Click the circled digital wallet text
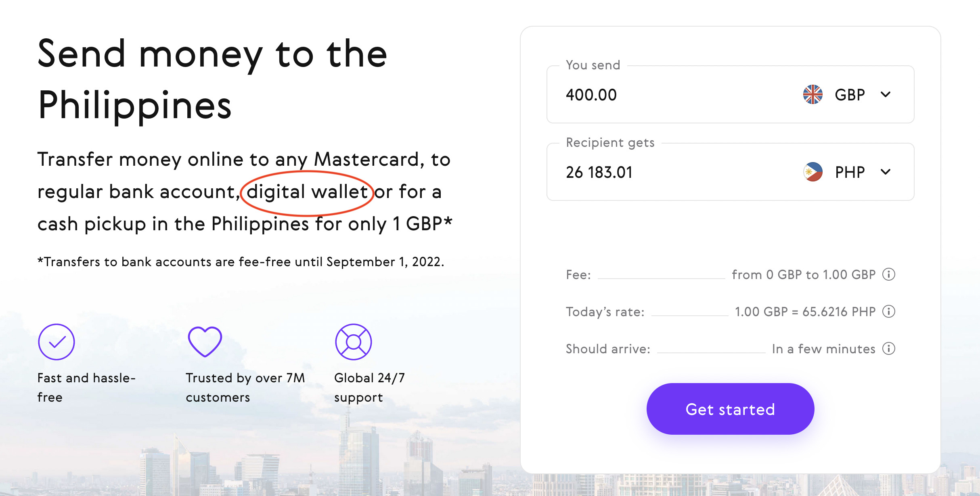The height and width of the screenshot is (496, 980). pyautogui.click(x=307, y=192)
